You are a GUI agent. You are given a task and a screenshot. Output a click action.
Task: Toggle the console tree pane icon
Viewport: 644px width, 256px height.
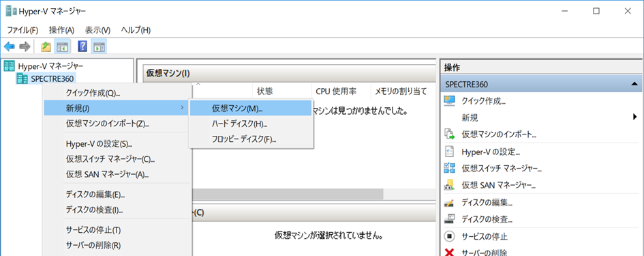63,46
